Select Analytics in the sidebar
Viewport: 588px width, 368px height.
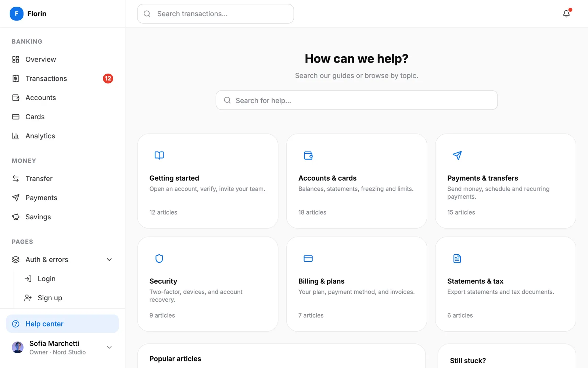(x=62, y=136)
